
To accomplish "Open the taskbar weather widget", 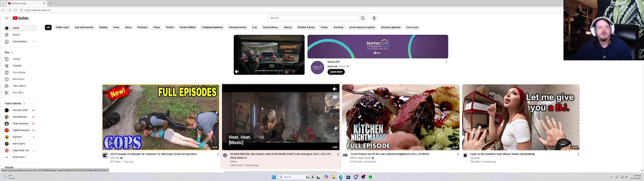I will click(x=9, y=177).
